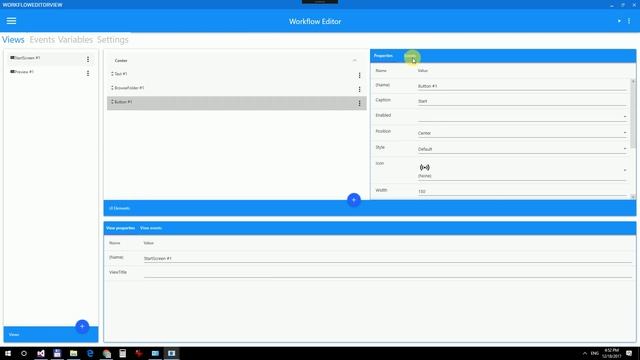The image size is (640, 360).
Task: Open the options menu for StartScreen #1
Action: click(x=88, y=60)
